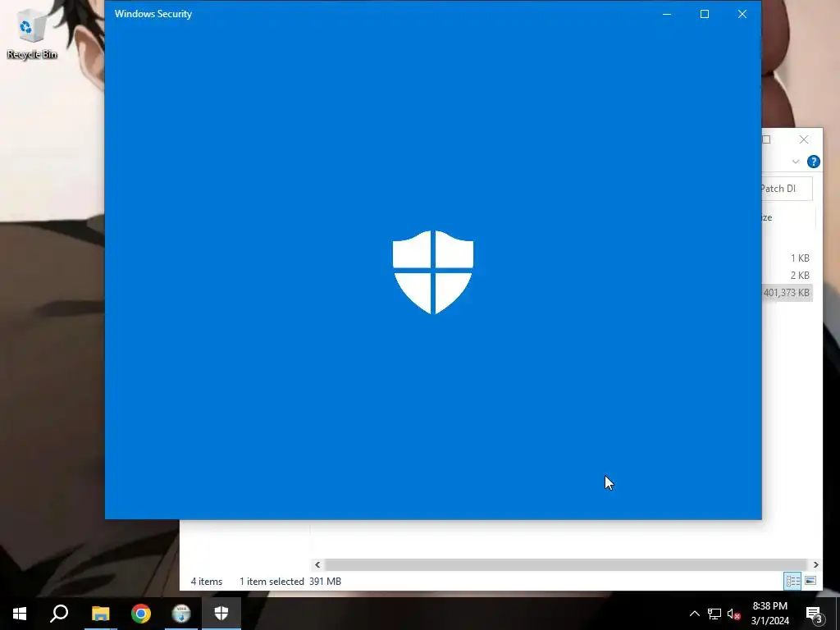The height and width of the screenshot is (630, 840).
Task: Open File Explorer help question mark
Action: pyautogui.click(x=813, y=162)
